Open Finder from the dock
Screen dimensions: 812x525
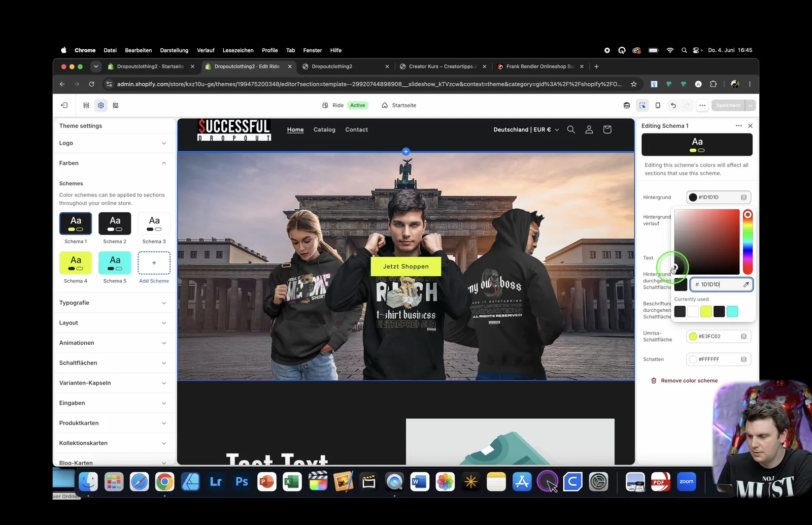point(88,481)
